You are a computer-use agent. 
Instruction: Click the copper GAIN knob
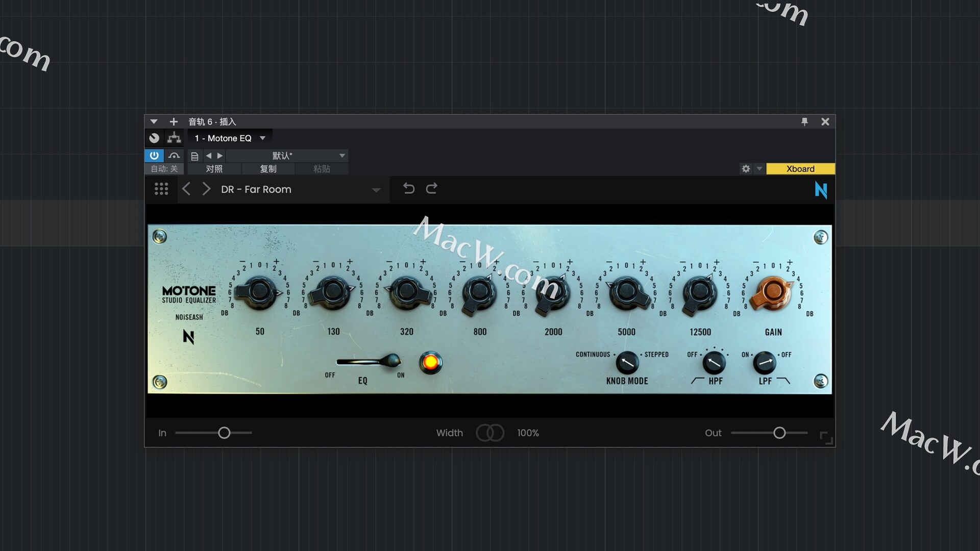(773, 292)
